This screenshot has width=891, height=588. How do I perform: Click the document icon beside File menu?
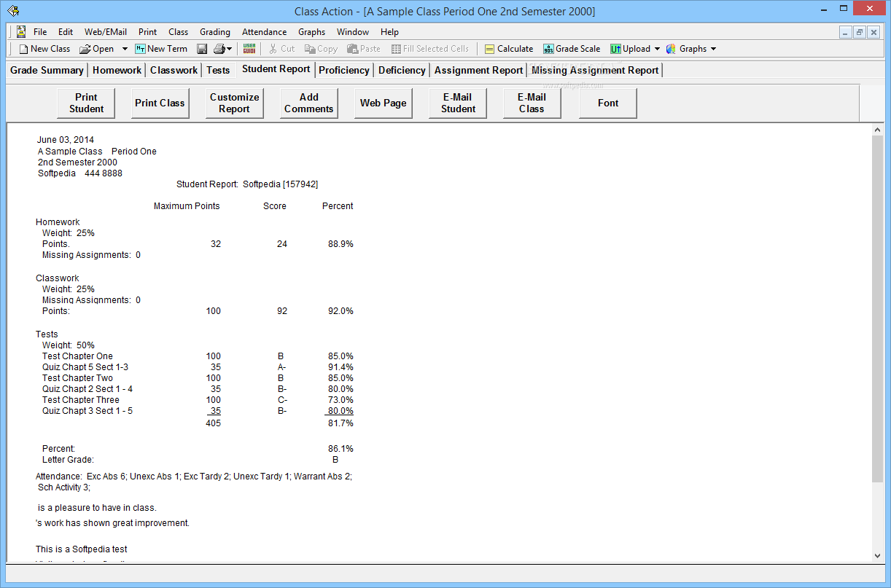coord(20,31)
